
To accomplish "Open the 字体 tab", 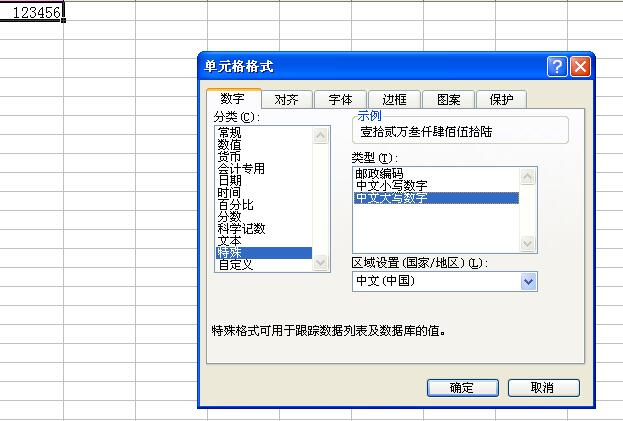I will coord(340,100).
